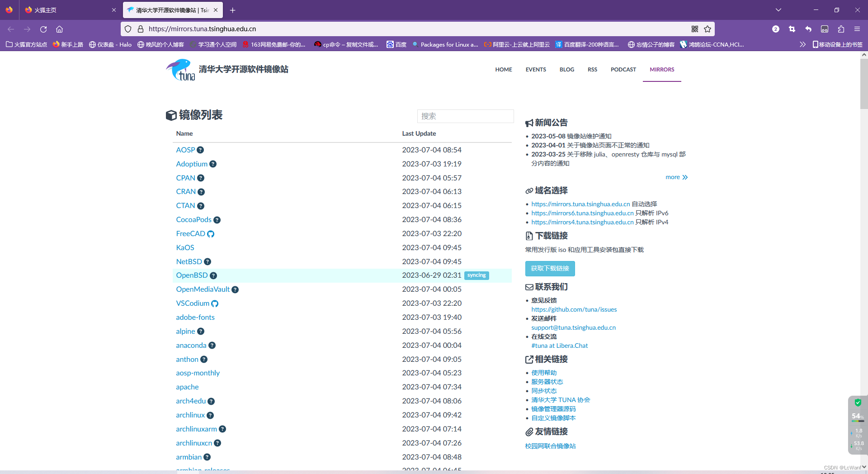Click the help icon beside CPAN

pyautogui.click(x=201, y=178)
